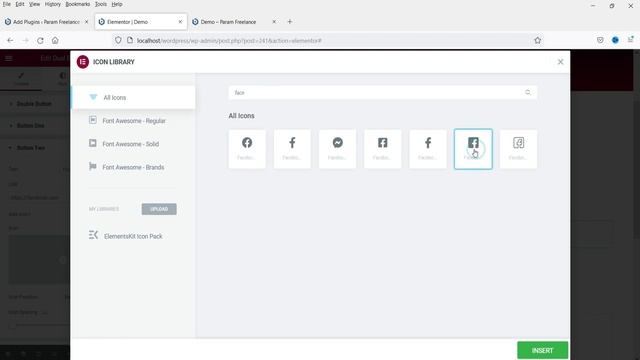
Task: Pick the circular Facebook logo icon
Action: [x=247, y=149]
